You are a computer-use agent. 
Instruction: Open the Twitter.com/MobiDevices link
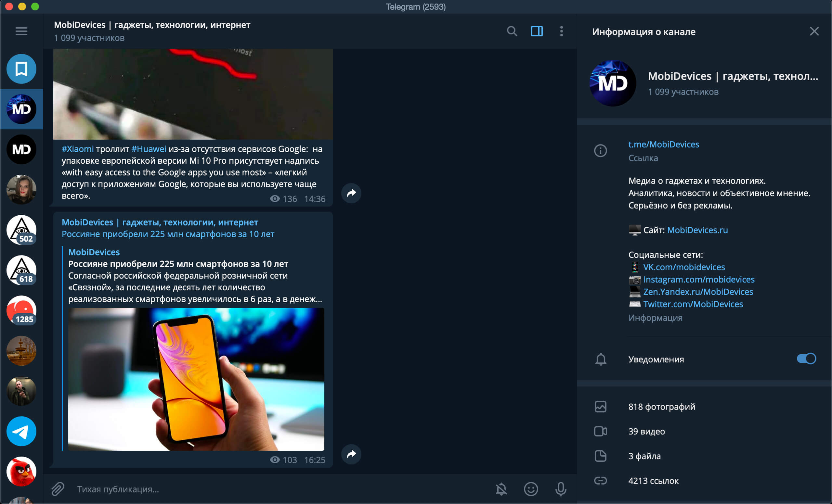[x=693, y=304]
